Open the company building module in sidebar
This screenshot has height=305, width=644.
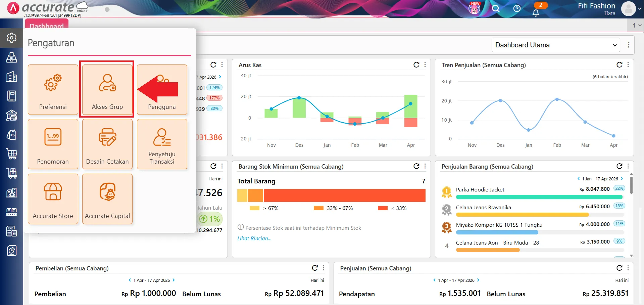[11, 77]
